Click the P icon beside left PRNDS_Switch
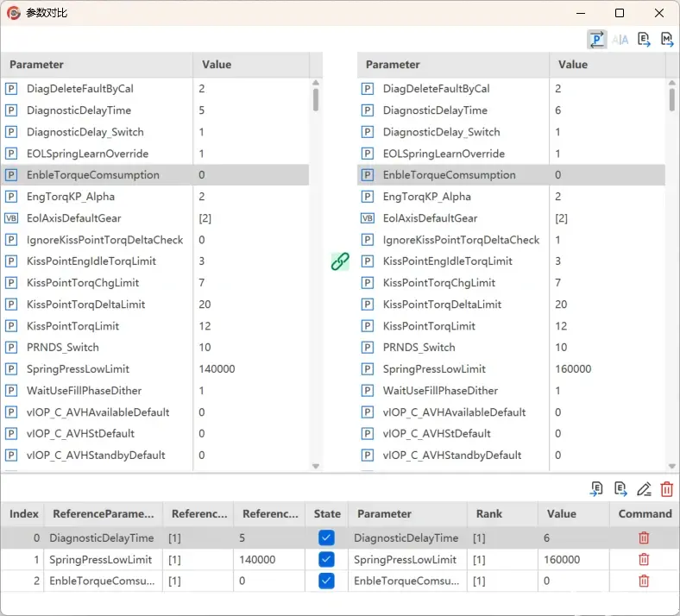The image size is (680, 616). point(11,347)
